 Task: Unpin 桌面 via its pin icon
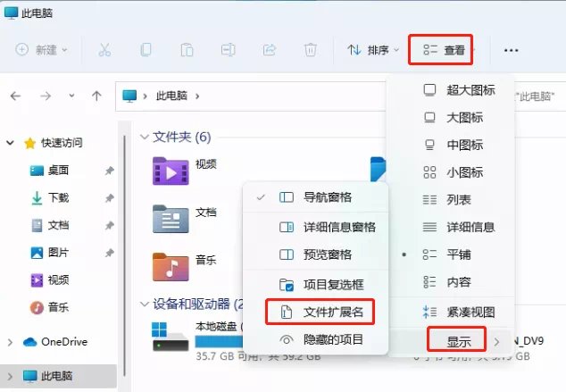110,171
